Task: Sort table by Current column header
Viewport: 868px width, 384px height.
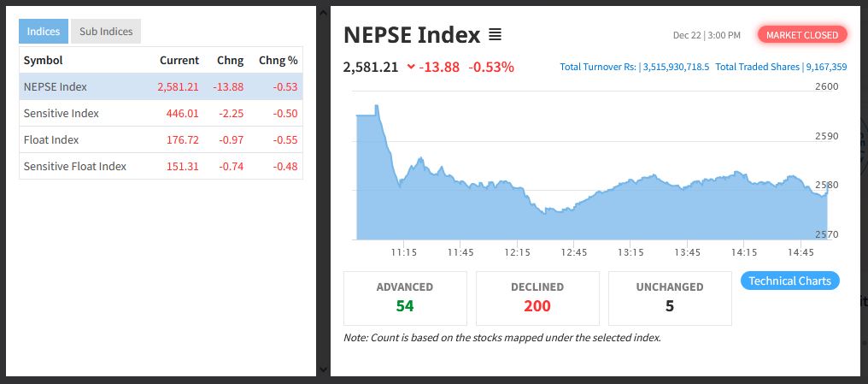Action: 179,60
